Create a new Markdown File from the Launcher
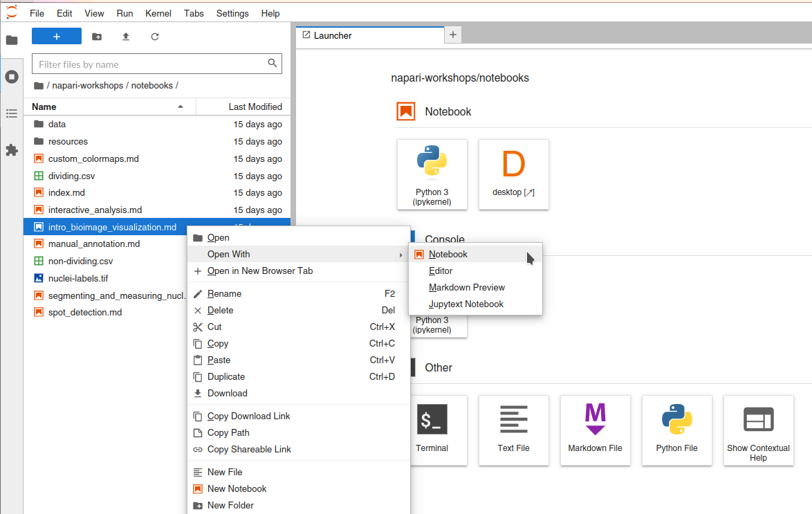The height and width of the screenshot is (514, 812). (x=595, y=430)
